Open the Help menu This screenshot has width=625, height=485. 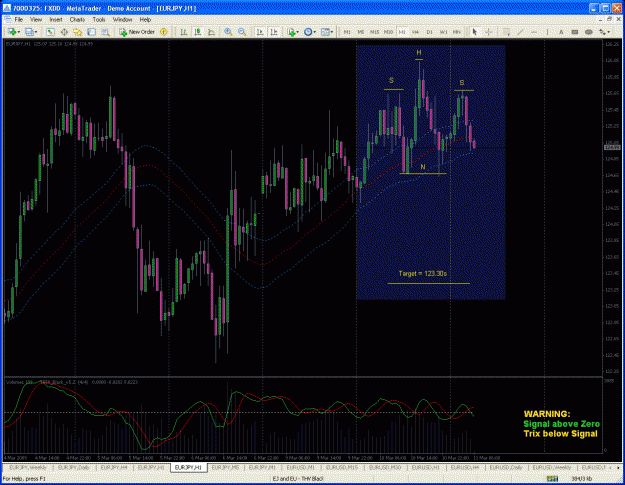pos(145,20)
